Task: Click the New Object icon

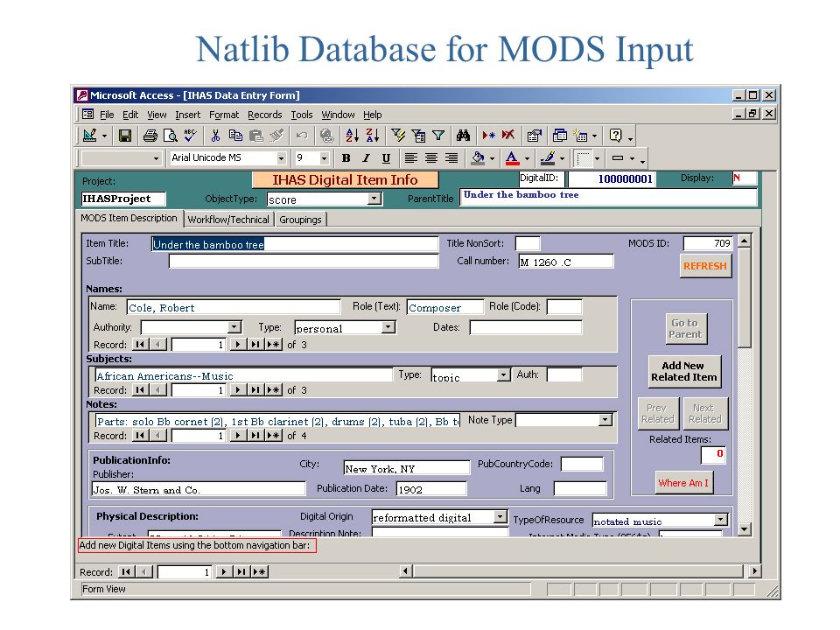Action: tap(580, 136)
